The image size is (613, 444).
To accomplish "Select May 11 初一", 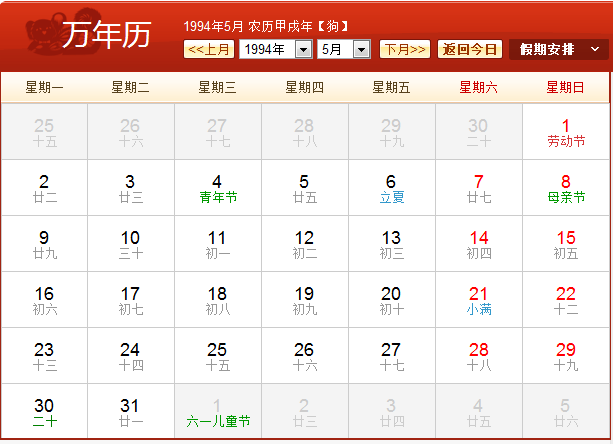I will coord(218,244).
